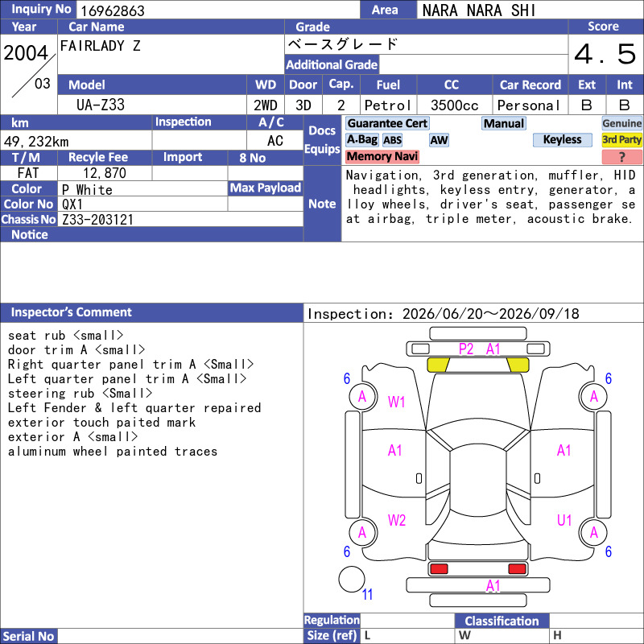Click the red question mark badge

point(621,156)
